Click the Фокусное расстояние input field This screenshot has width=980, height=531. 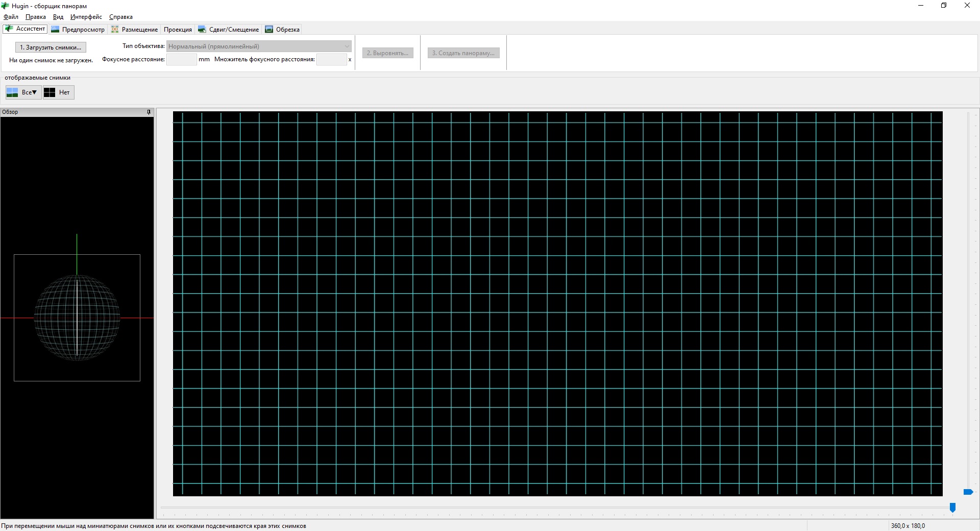(181, 59)
